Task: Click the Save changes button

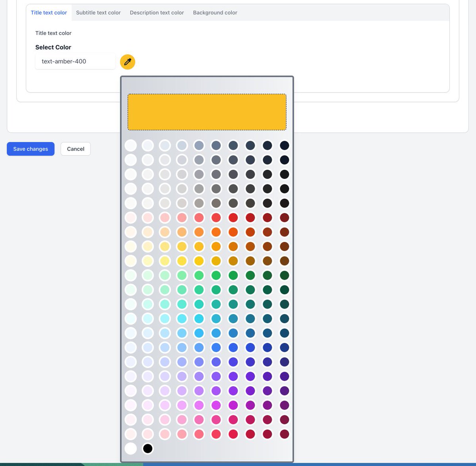Action: (31, 149)
